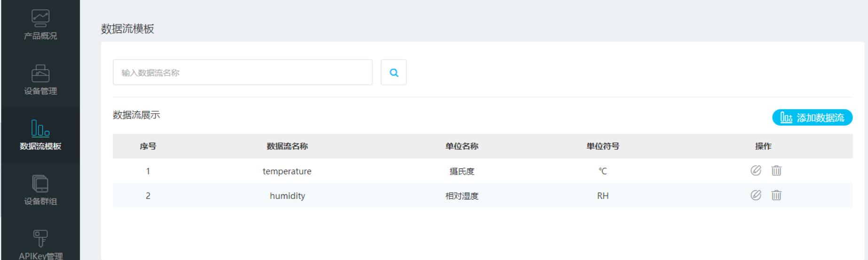
Task: Click the APIKey管理 menu label
Action: point(40,256)
